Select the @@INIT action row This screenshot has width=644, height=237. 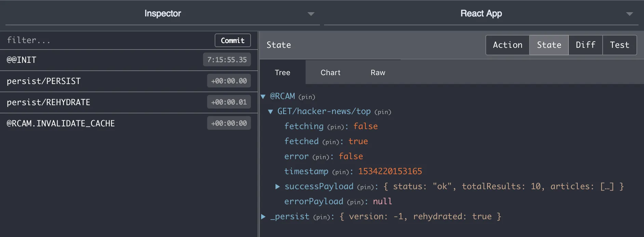tap(129, 60)
